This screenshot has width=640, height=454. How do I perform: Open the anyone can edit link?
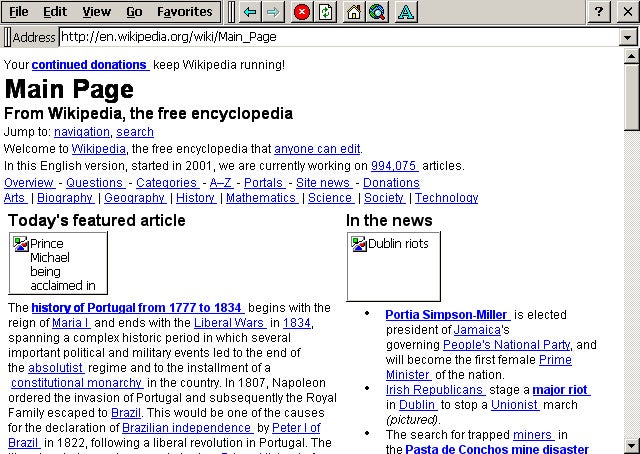point(317,149)
